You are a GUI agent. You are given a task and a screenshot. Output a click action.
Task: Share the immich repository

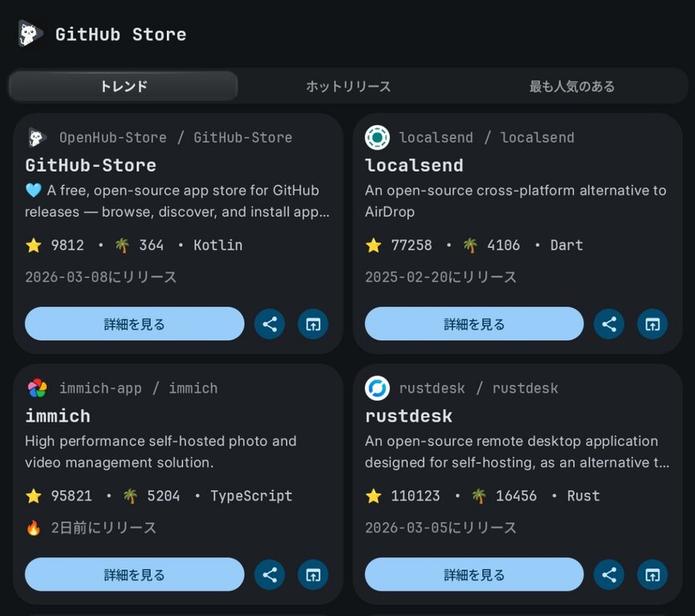pos(270,574)
